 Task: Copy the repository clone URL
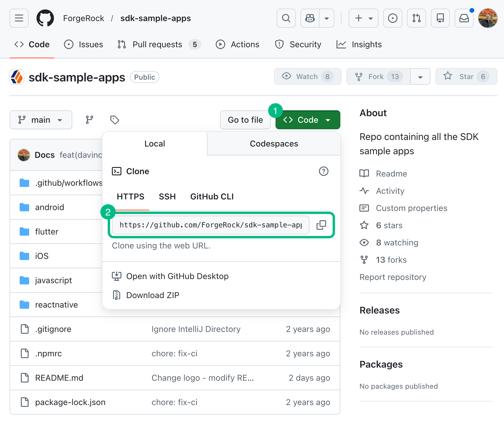pyautogui.click(x=321, y=225)
